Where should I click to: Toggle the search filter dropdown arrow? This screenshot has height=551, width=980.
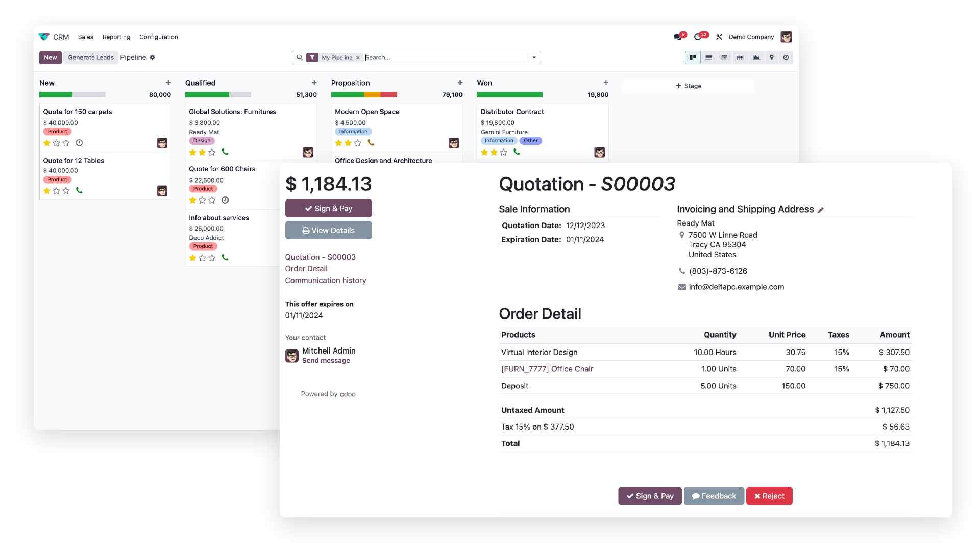tap(534, 57)
